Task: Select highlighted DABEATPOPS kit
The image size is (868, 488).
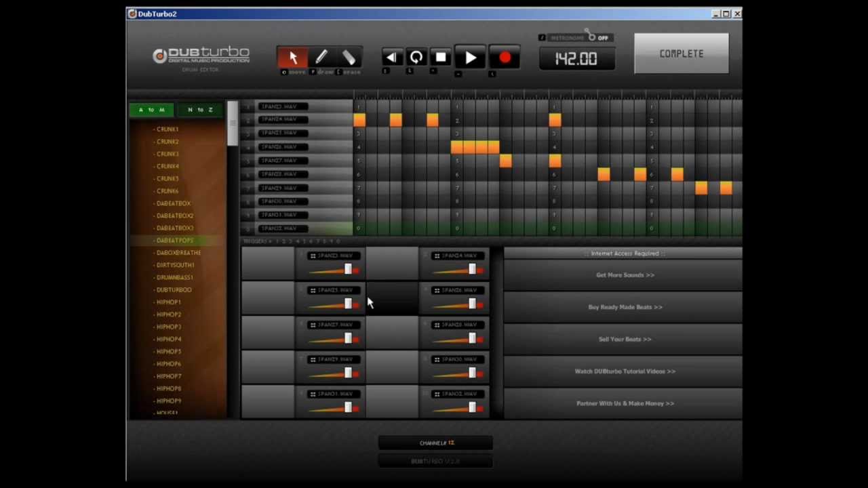Action: [x=174, y=241]
